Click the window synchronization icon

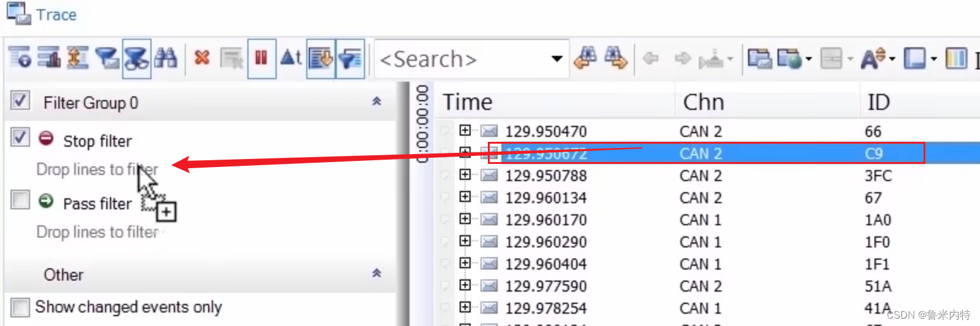coord(759,58)
